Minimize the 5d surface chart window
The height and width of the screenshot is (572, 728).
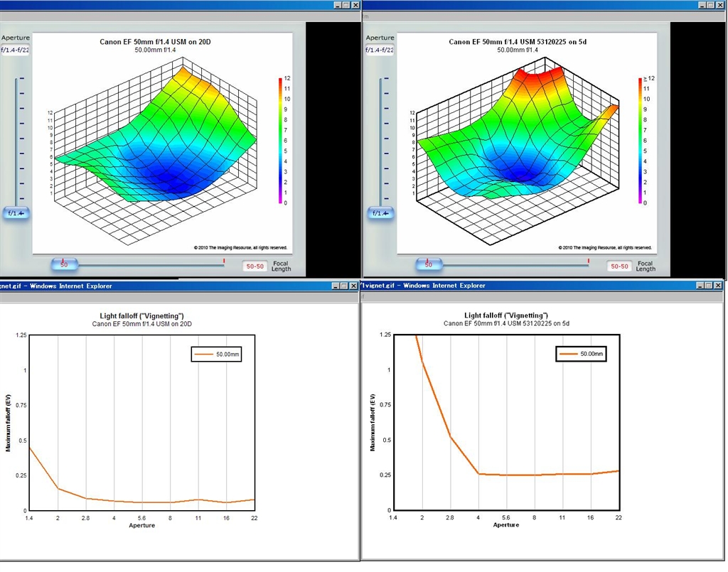[703, 5]
